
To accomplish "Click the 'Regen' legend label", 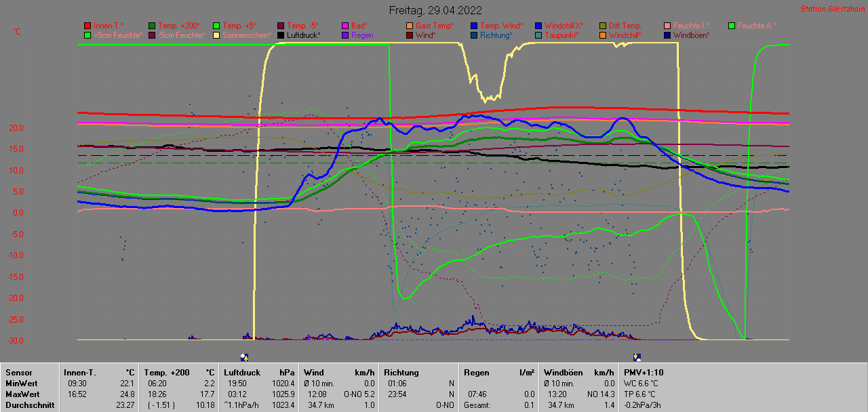I will pos(362,35).
